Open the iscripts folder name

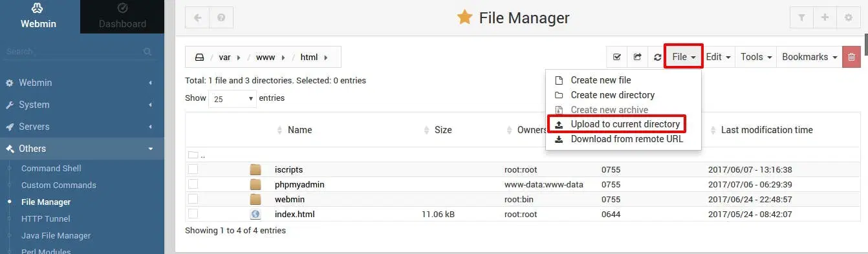click(x=288, y=170)
